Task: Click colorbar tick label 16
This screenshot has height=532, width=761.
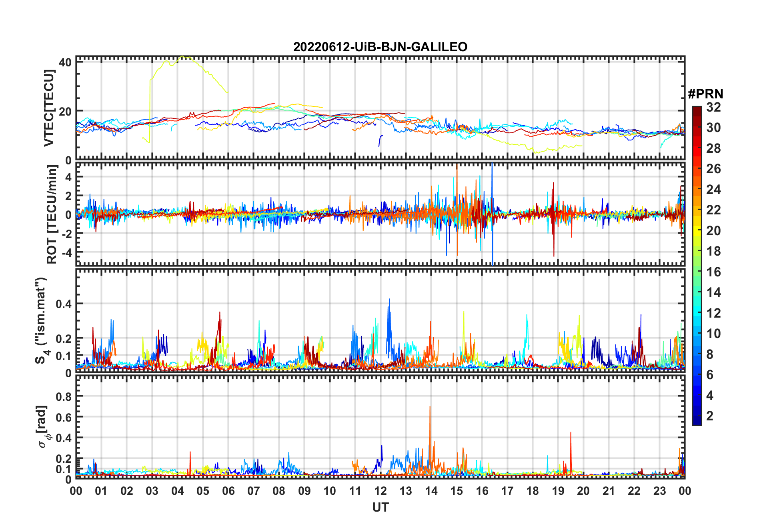Action: (713, 272)
